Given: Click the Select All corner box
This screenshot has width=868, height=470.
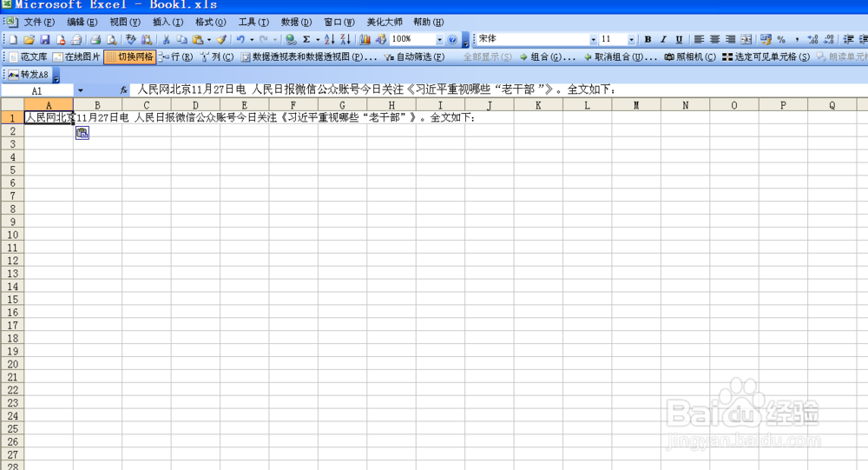Looking at the screenshot, I should tap(12, 105).
